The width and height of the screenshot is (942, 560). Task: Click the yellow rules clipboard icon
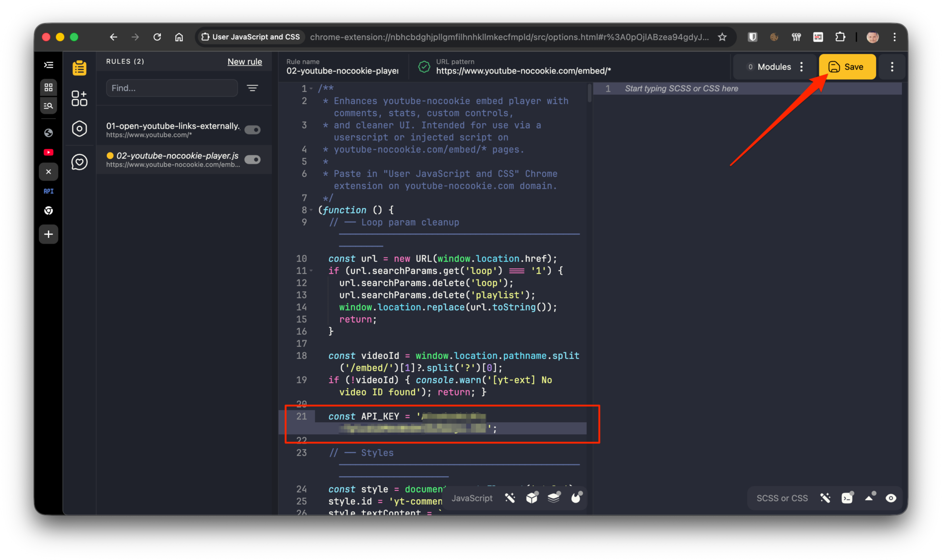click(79, 68)
